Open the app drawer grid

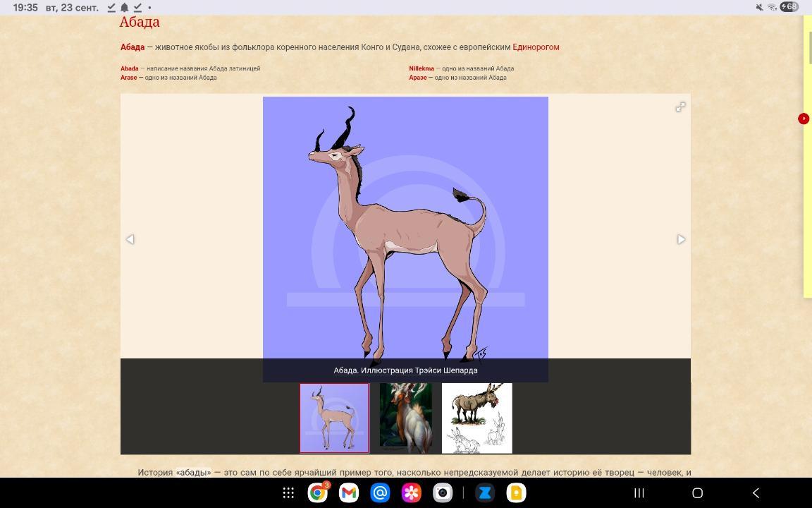pyautogui.click(x=288, y=492)
